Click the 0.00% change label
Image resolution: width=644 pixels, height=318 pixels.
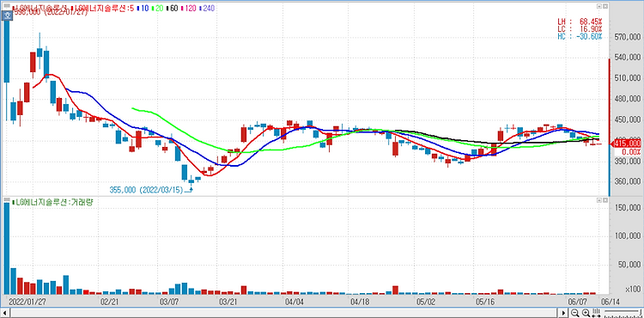tap(631, 152)
